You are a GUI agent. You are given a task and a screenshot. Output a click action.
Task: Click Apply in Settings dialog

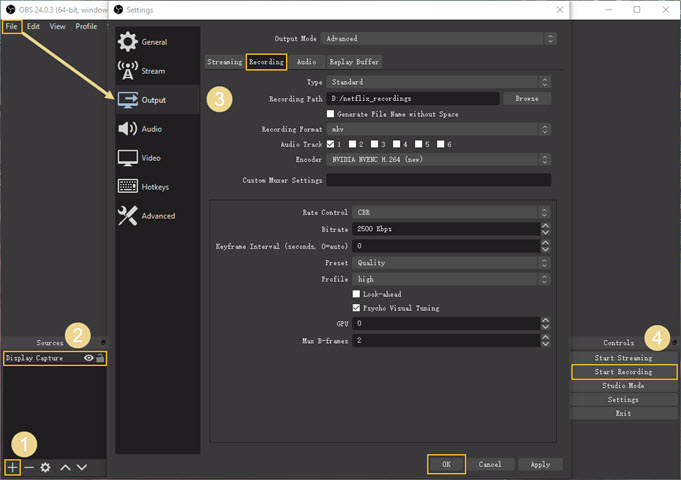coord(540,464)
